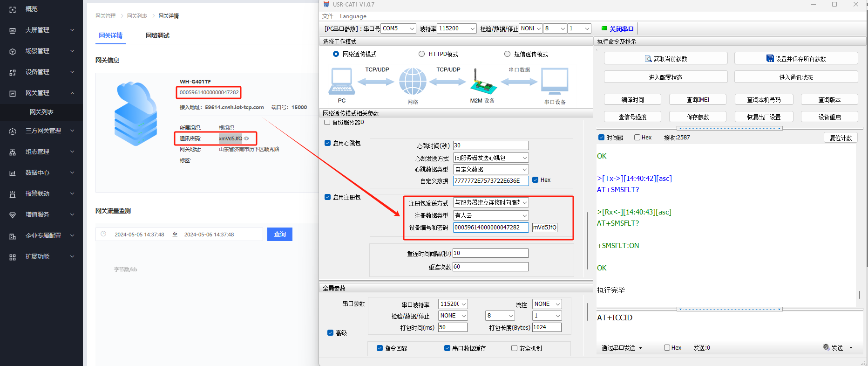
Task: Click the 扩展功能 grid icon
Action: 13,257
